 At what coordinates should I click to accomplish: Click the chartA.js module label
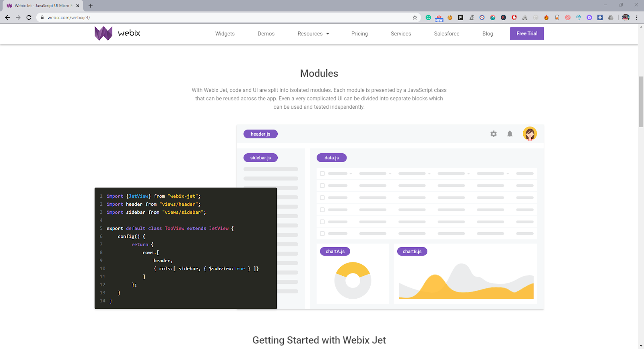tap(335, 252)
